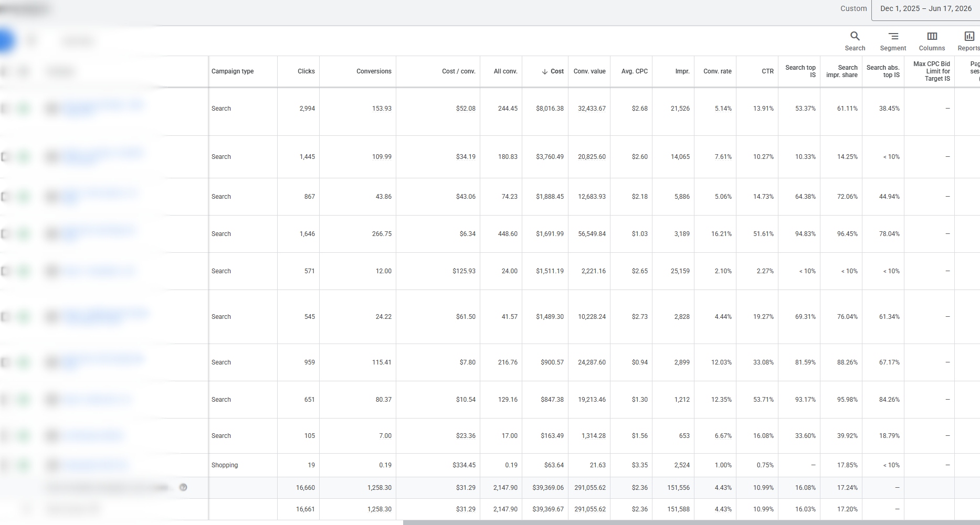Select cost value $8,016.38
This screenshot has height=525, width=980.
(550, 109)
